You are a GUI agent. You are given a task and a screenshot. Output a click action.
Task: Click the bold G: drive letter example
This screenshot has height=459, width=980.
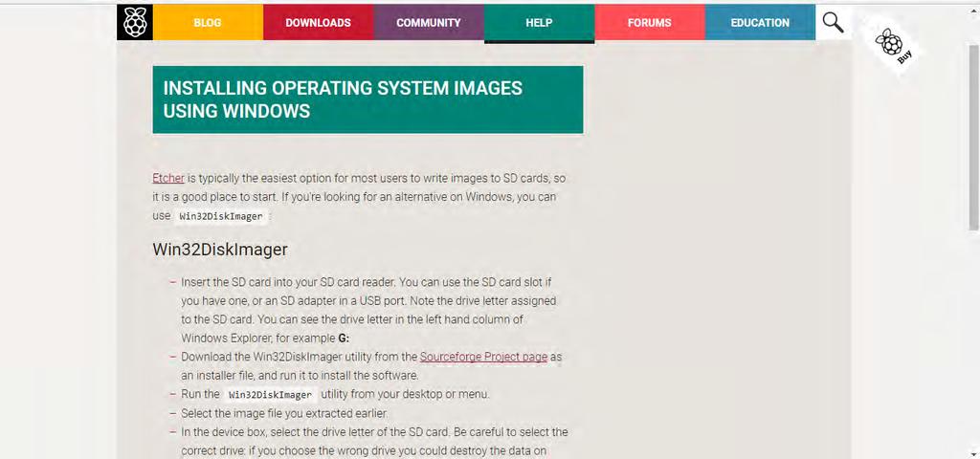point(344,339)
